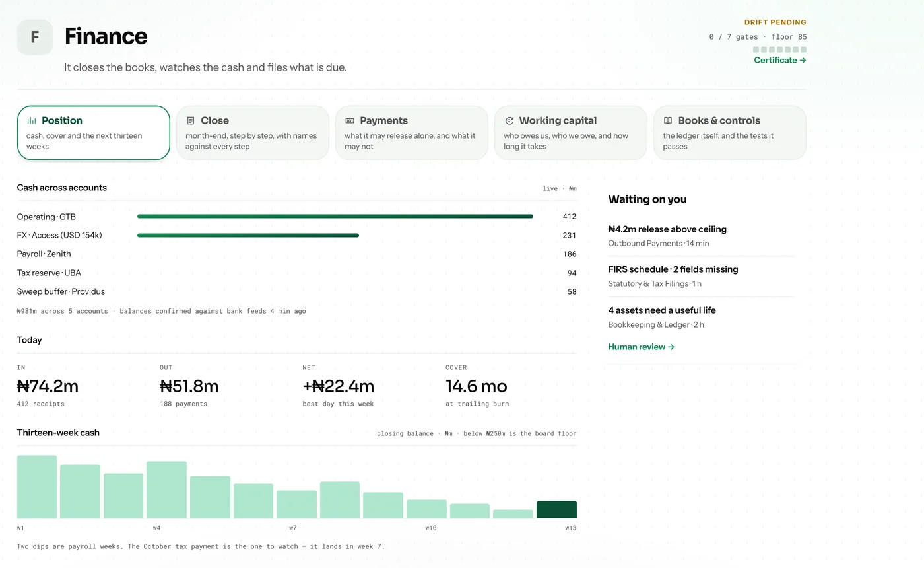The image size is (924, 568).
Task: Click the FX Access balance bar
Action: click(x=248, y=235)
